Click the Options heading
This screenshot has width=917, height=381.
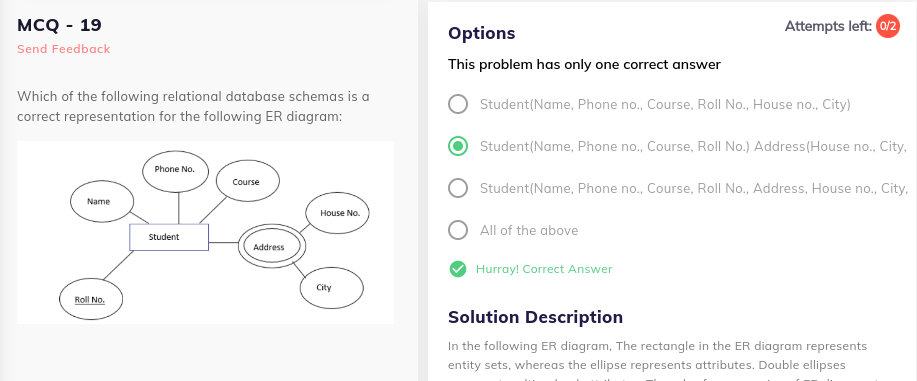(x=481, y=33)
